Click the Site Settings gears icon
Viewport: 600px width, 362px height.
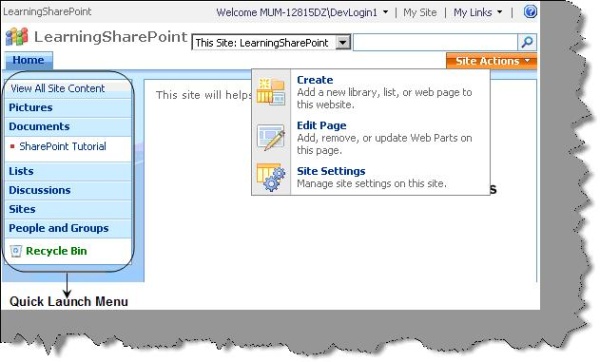pyautogui.click(x=271, y=177)
